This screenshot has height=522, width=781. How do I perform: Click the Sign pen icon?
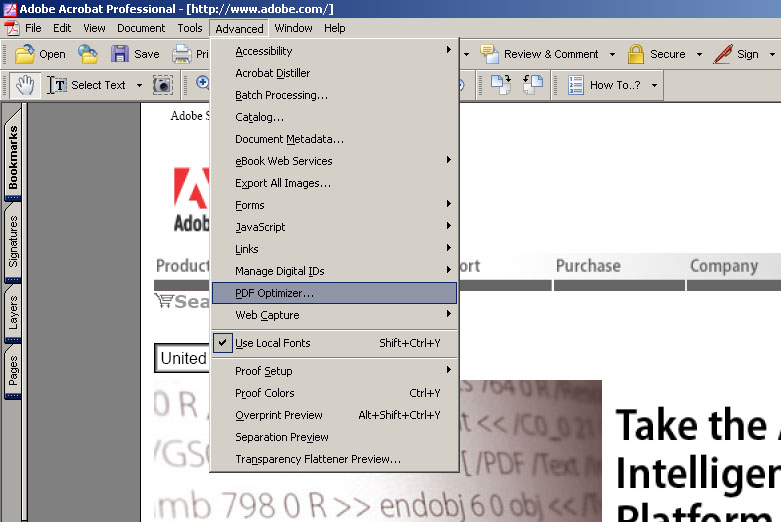pyautogui.click(x=723, y=54)
